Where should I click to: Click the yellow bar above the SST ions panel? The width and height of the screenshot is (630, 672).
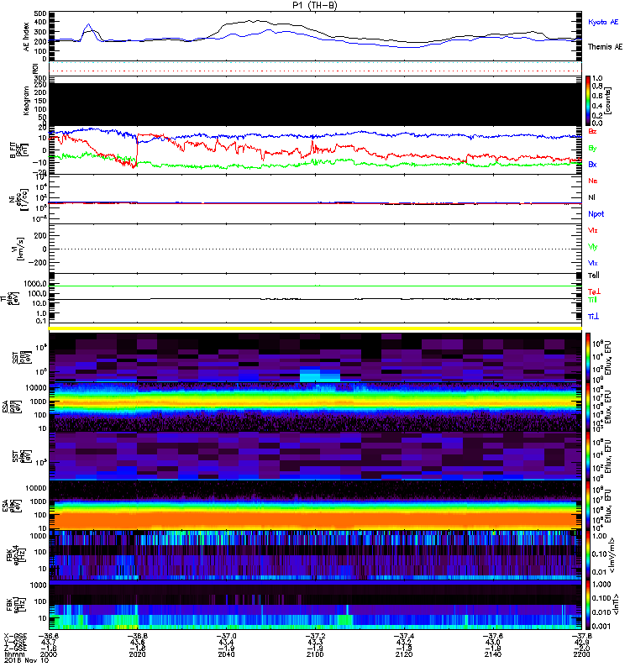click(x=315, y=328)
